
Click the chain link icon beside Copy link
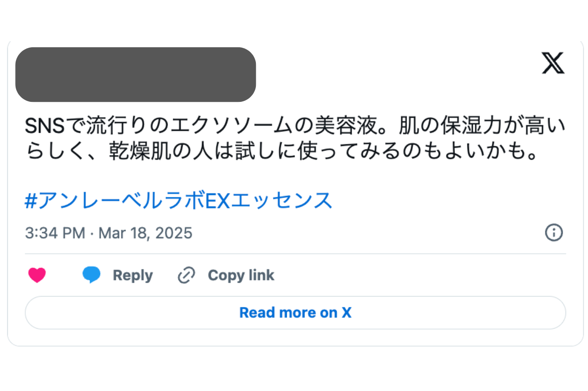[x=187, y=275]
